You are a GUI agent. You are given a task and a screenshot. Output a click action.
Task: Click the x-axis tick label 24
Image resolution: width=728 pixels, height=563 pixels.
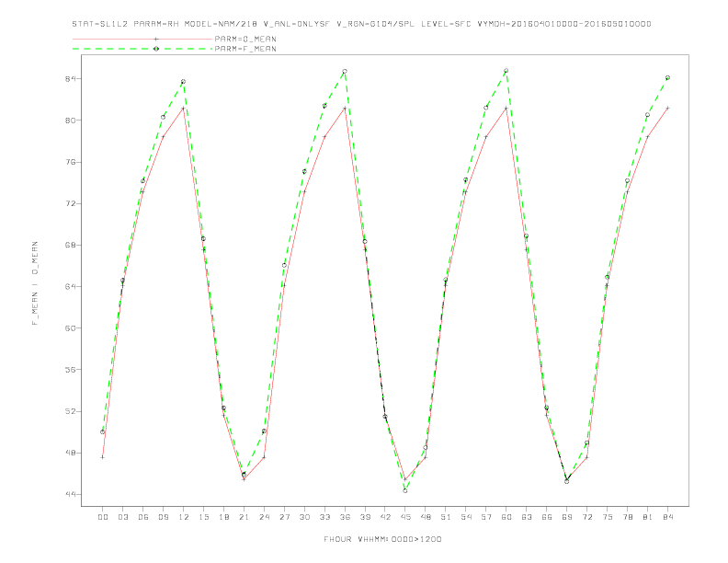264,517
